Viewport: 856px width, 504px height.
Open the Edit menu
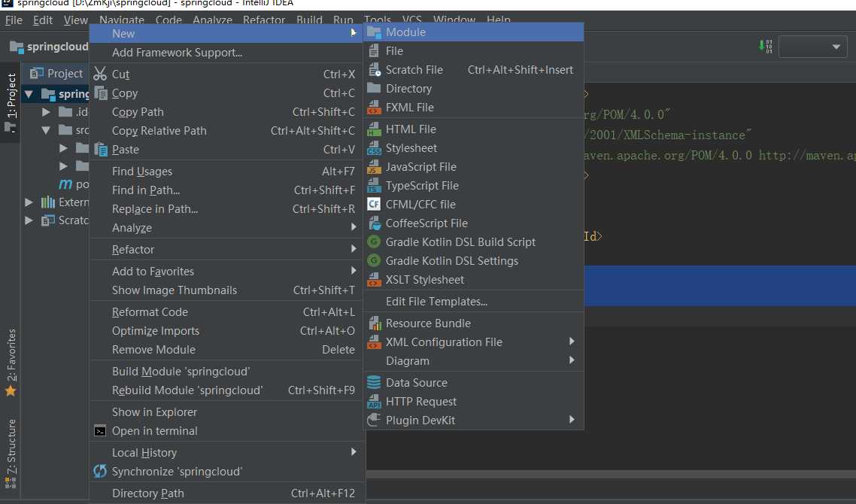point(43,20)
